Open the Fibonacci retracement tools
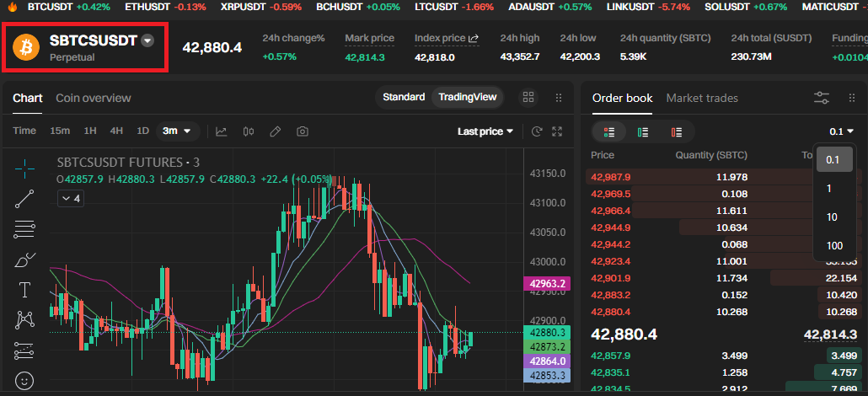 [x=25, y=228]
